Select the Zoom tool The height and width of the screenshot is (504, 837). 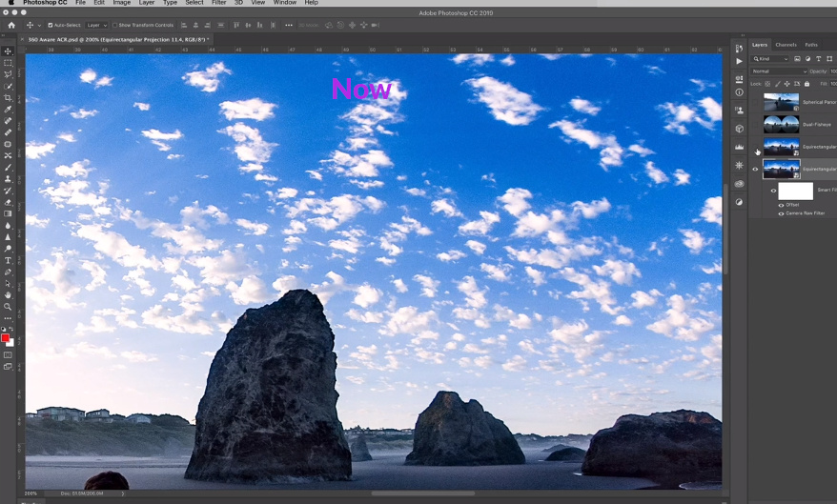click(x=8, y=307)
